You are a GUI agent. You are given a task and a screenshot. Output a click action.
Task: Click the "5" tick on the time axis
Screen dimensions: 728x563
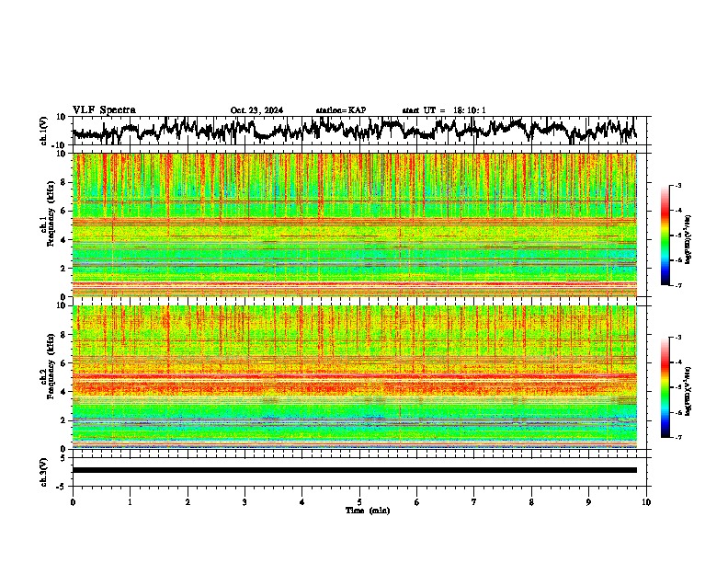[x=359, y=502]
